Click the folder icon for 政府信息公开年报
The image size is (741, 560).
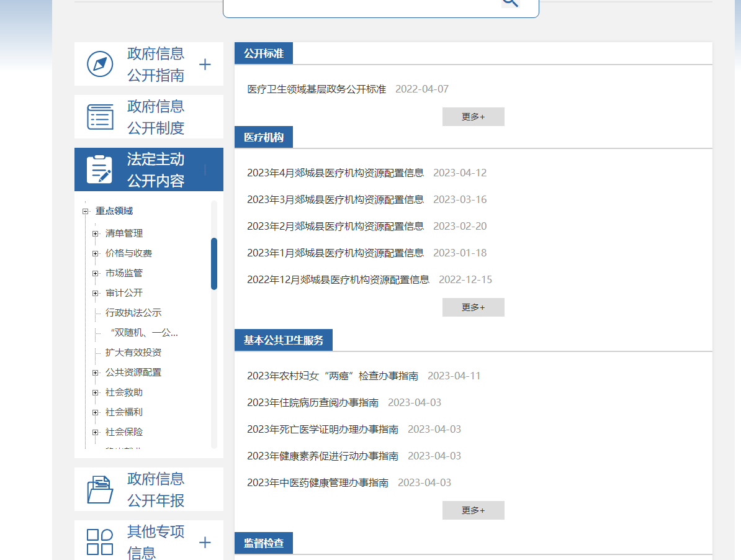[x=100, y=490]
